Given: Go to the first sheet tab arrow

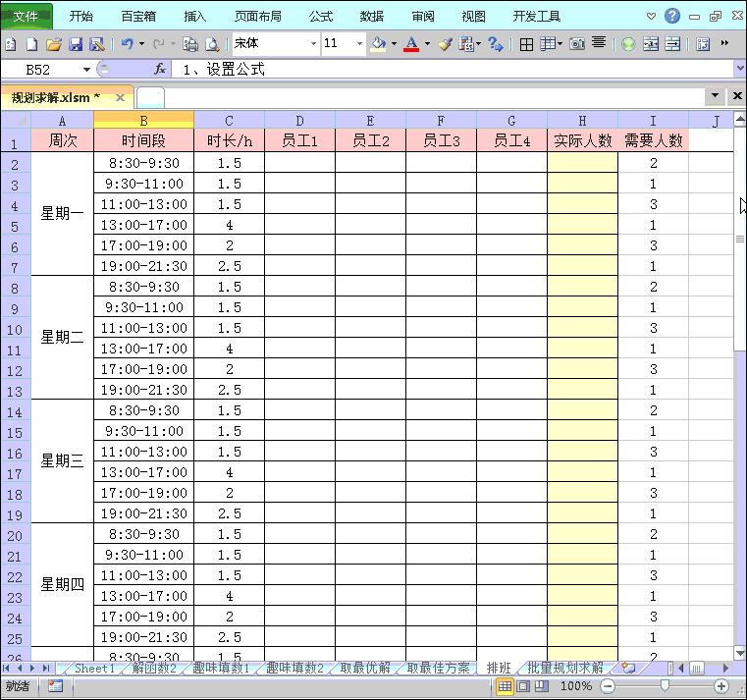Looking at the screenshot, I should [x=7, y=668].
